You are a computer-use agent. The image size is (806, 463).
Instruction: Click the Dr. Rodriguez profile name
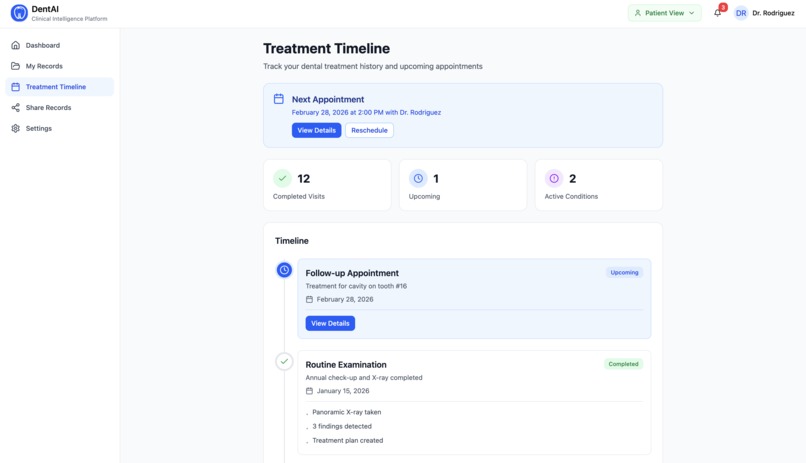[773, 13]
